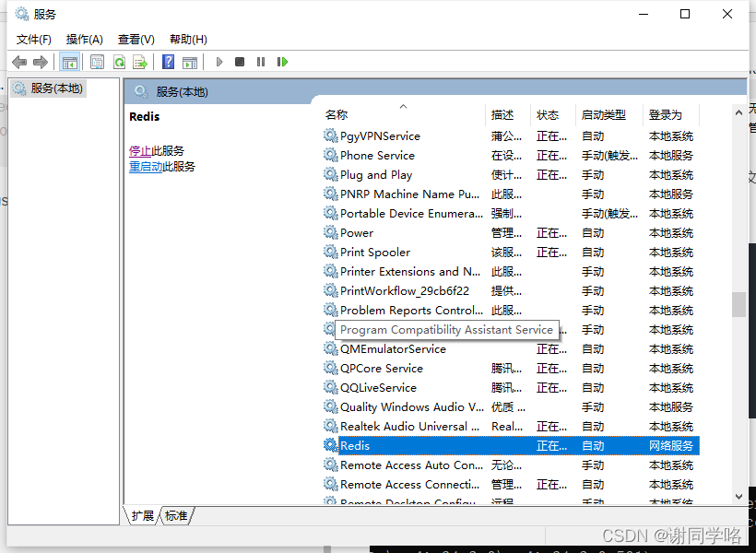The image size is (756, 553).
Task: Click the gear icon next to QMEmulatorService
Action: [330, 348]
